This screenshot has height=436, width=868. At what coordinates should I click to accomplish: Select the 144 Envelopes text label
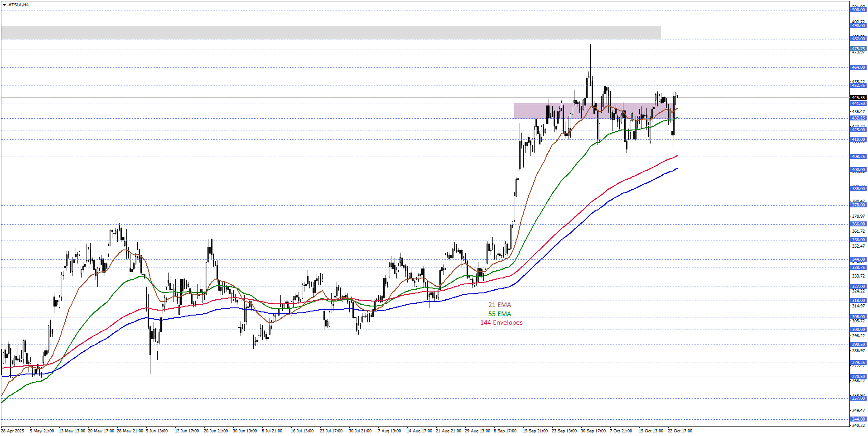pos(501,322)
